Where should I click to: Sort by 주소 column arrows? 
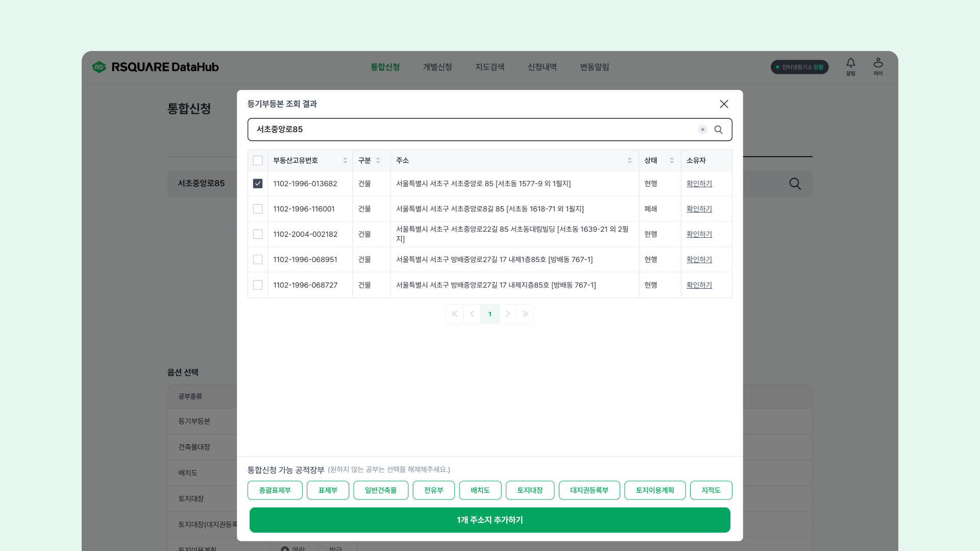tap(629, 161)
